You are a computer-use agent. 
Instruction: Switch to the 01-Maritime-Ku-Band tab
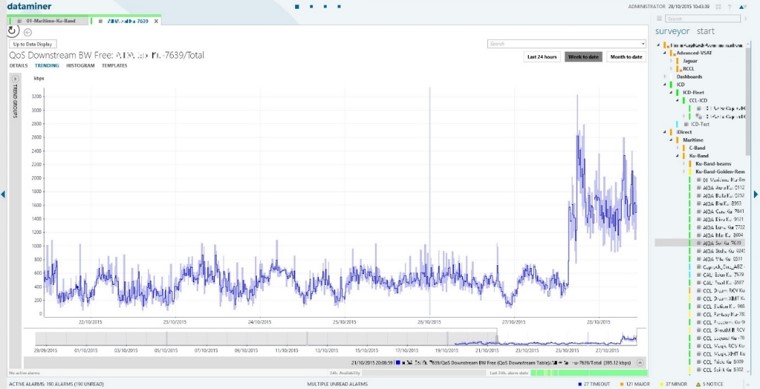48,21
